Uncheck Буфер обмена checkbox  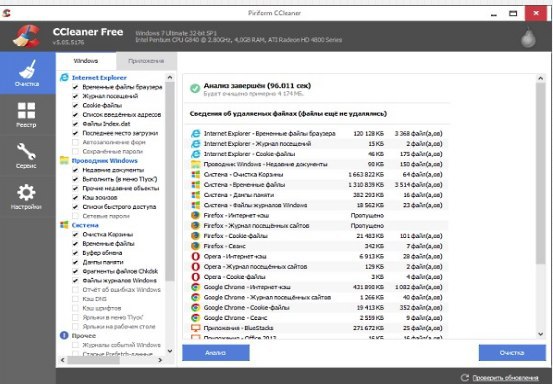click(75, 253)
